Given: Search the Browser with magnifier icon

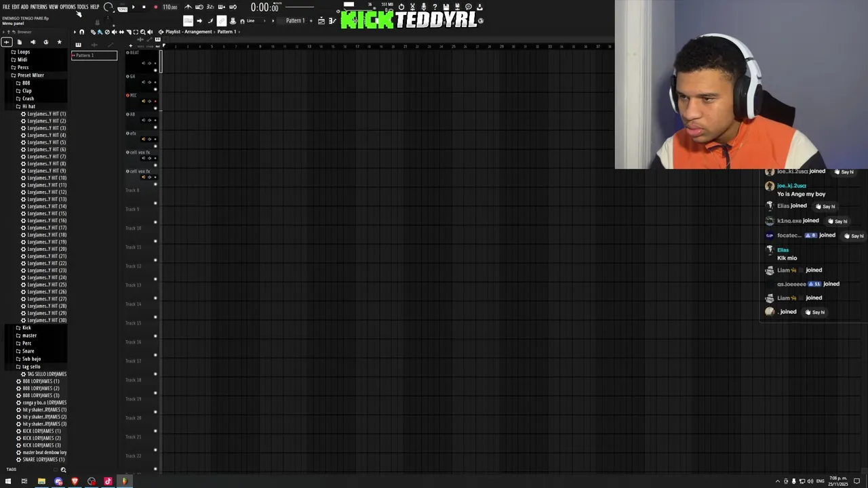Looking at the screenshot, I should 63,470.
